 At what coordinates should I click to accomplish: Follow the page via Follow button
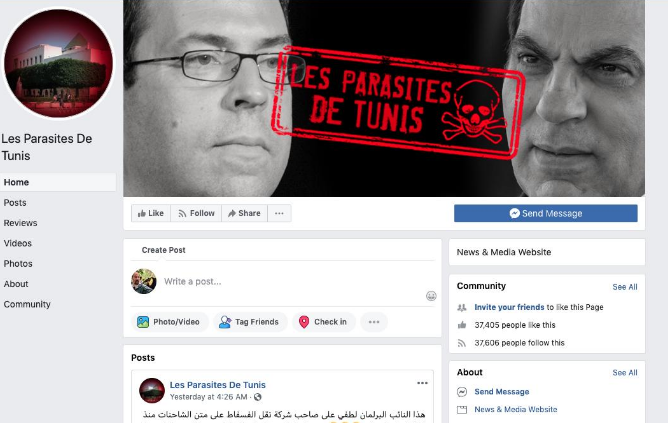pos(196,213)
